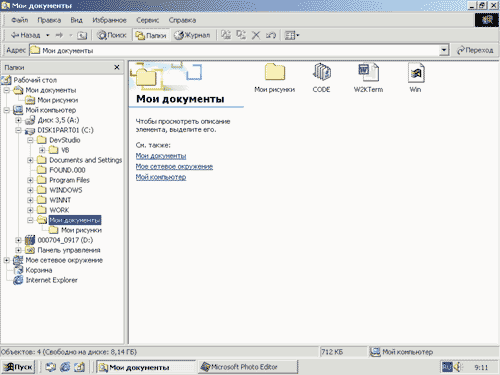Image resolution: width=500 pixels, height=375 pixels.
Task: Open the Поиск search pane
Action: pos(111,35)
